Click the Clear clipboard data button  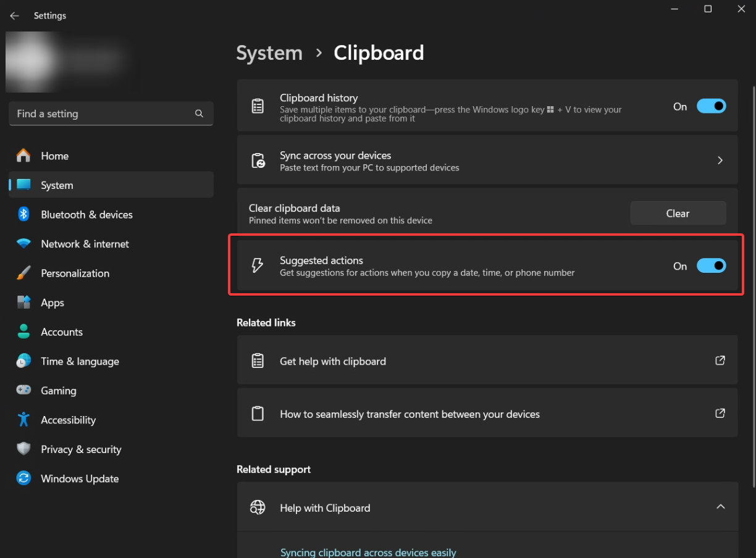(x=678, y=213)
